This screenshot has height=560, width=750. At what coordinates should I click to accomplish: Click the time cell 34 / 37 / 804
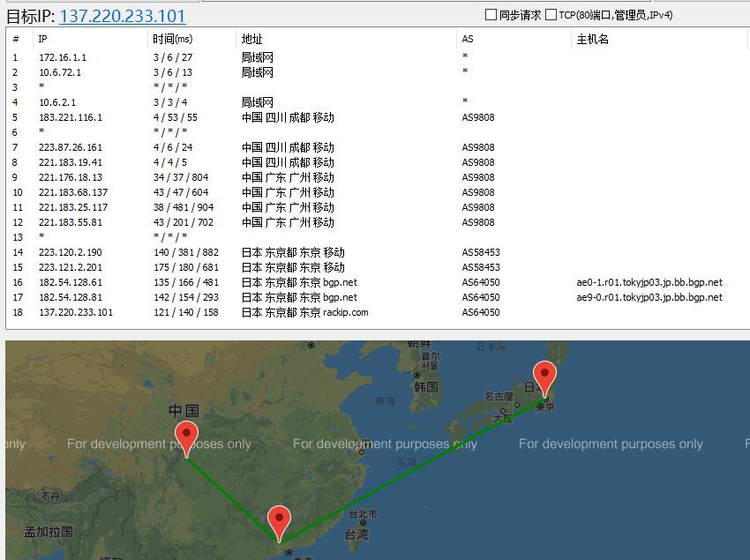coord(181,177)
